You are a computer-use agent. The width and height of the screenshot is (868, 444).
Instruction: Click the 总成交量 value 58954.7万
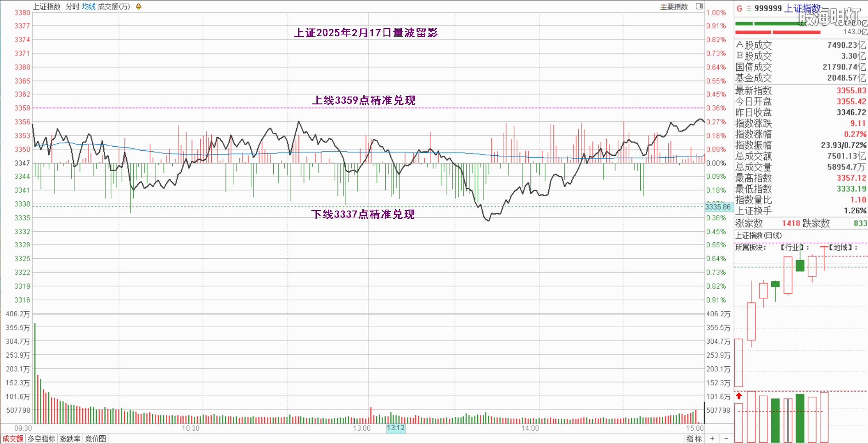[846, 167]
